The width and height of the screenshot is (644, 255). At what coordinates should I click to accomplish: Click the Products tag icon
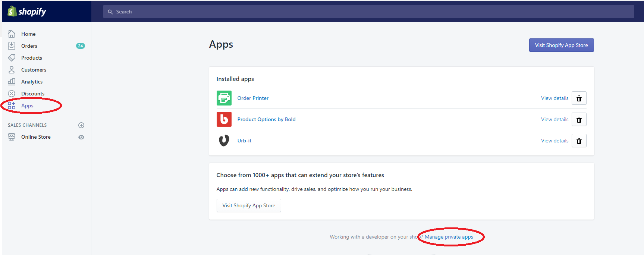pos(12,58)
